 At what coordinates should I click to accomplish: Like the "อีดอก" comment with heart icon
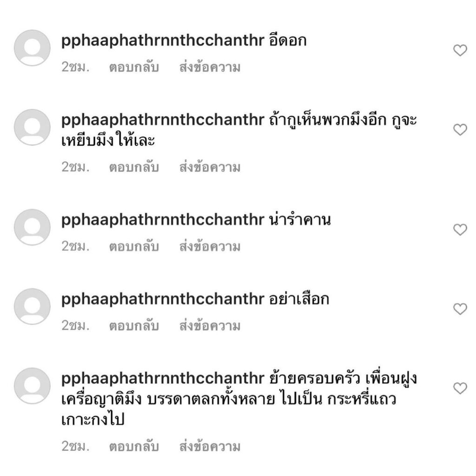click(x=460, y=51)
